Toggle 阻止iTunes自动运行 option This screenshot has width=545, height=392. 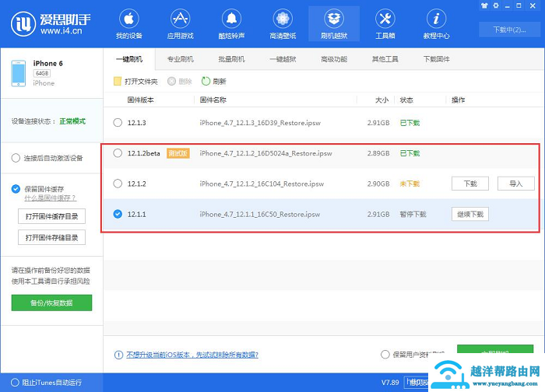pos(14,383)
